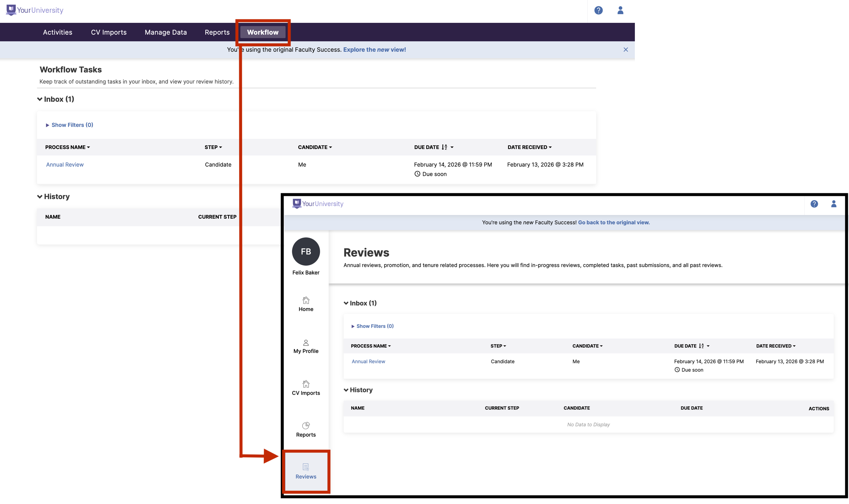Click the FB avatar of Felix Baker
The image size is (849, 504).
[306, 251]
